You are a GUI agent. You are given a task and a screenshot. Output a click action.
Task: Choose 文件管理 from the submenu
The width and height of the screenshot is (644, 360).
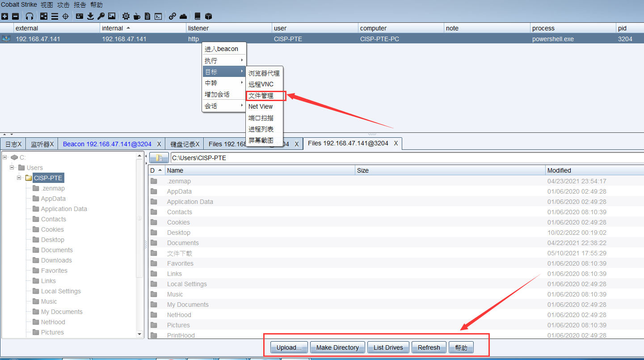tap(265, 96)
